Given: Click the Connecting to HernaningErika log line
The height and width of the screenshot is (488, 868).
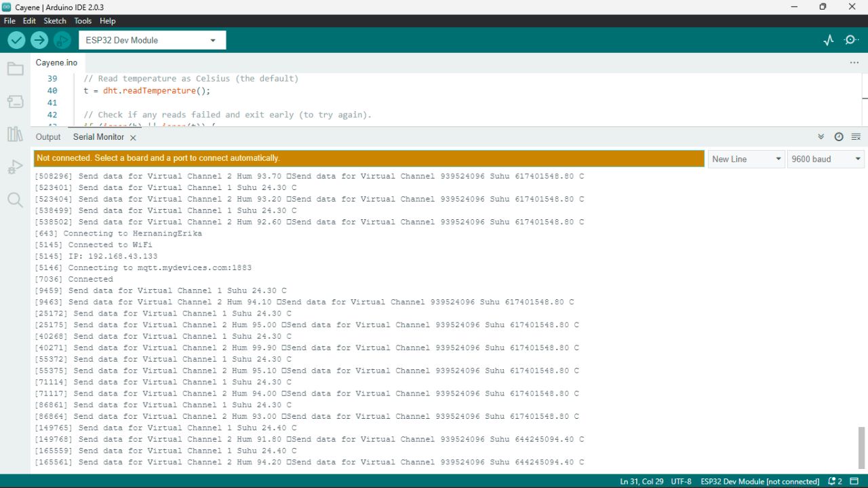Looking at the screenshot, I should (118, 233).
